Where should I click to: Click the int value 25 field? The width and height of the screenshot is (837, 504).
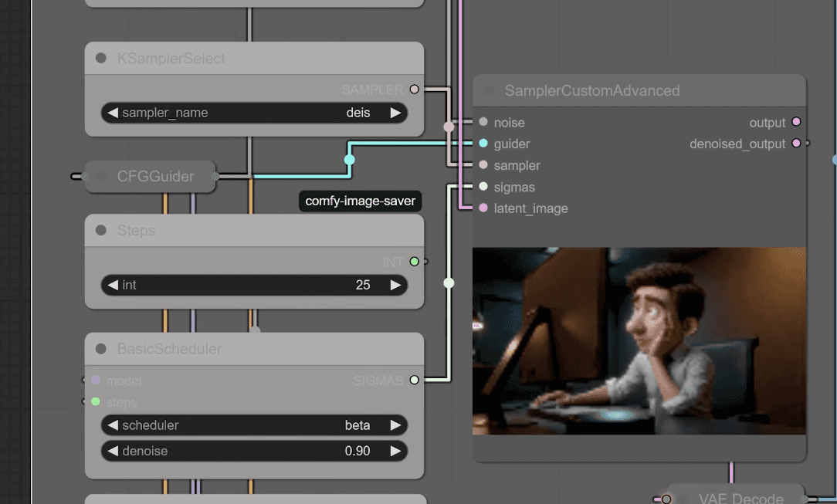click(x=254, y=286)
